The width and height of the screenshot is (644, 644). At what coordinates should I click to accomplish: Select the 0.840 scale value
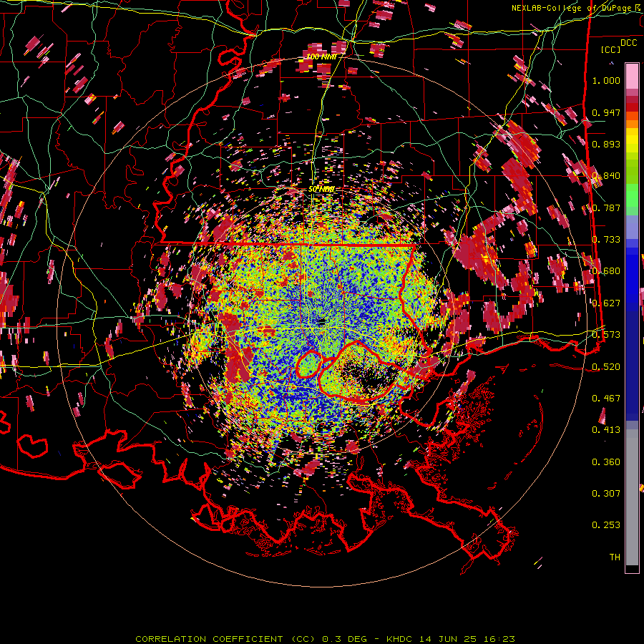pyautogui.click(x=606, y=175)
